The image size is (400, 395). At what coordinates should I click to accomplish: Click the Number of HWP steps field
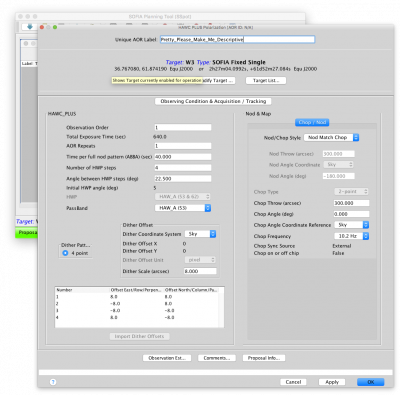(x=183, y=168)
